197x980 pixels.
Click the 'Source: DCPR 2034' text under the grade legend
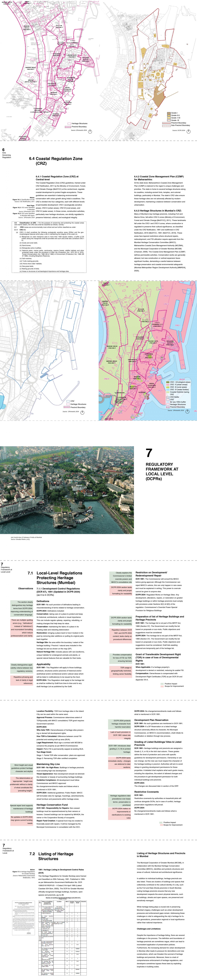[x=179, y=131]
